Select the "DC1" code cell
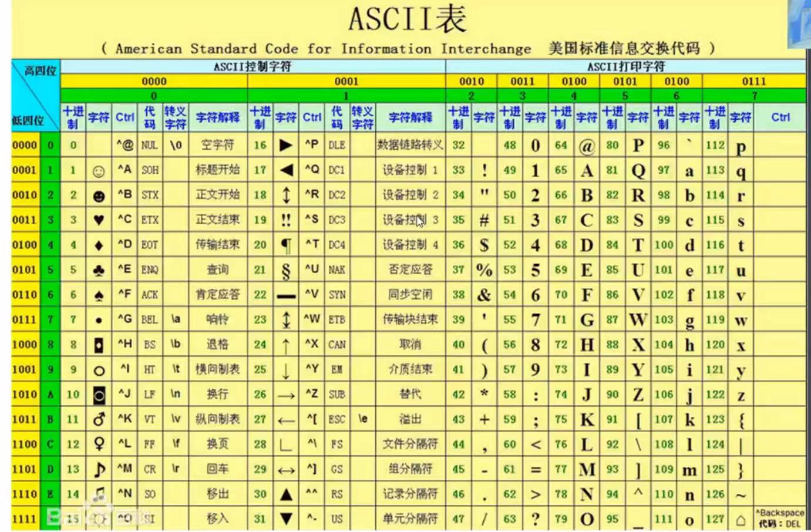 point(336,170)
